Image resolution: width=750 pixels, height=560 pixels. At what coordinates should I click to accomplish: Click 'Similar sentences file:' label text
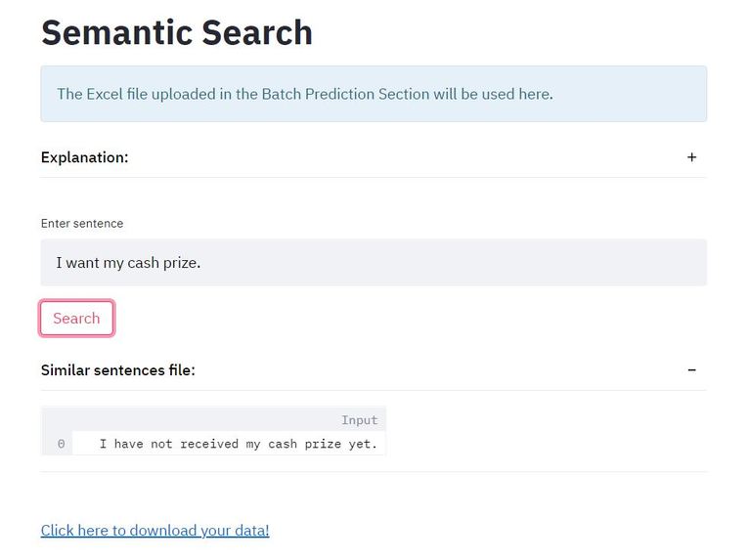[x=118, y=370]
